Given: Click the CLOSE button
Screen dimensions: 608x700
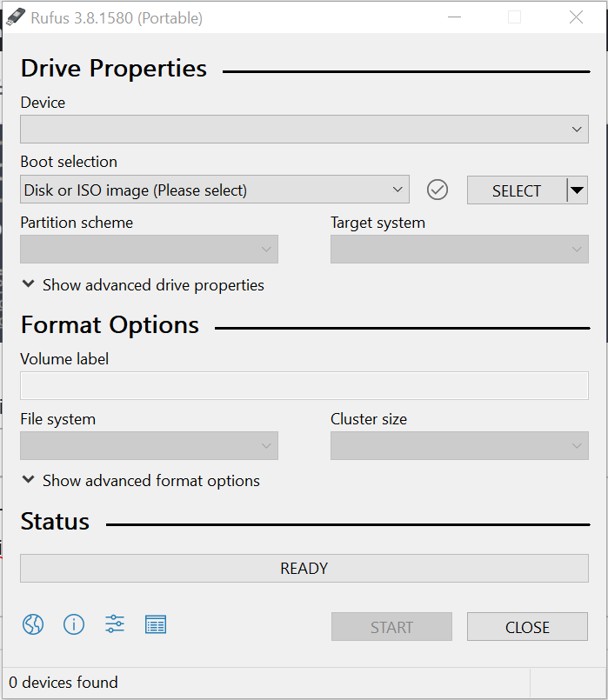Looking at the screenshot, I should coord(527,627).
